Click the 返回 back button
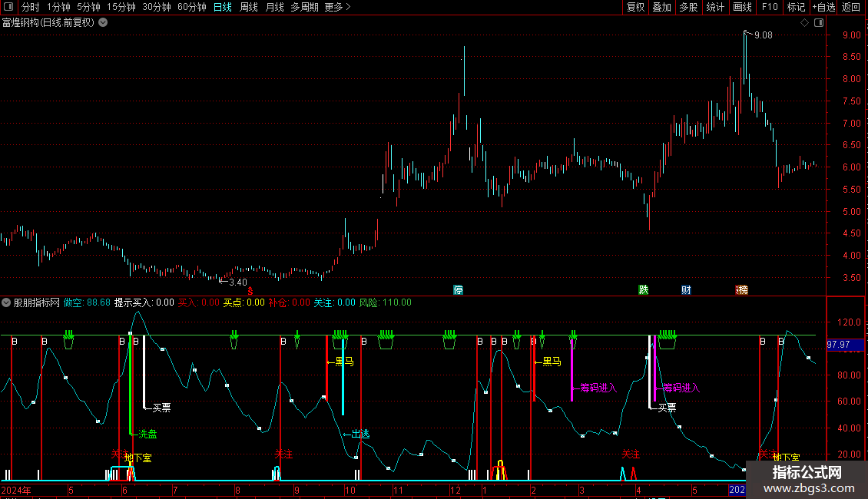This screenshot has width=868, height=499. click(851, 7)
